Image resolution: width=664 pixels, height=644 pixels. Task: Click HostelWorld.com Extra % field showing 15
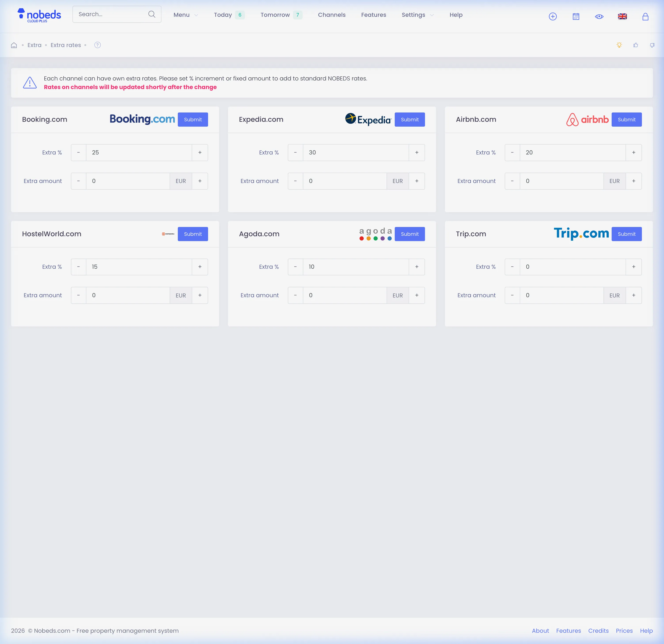point(139,267)
